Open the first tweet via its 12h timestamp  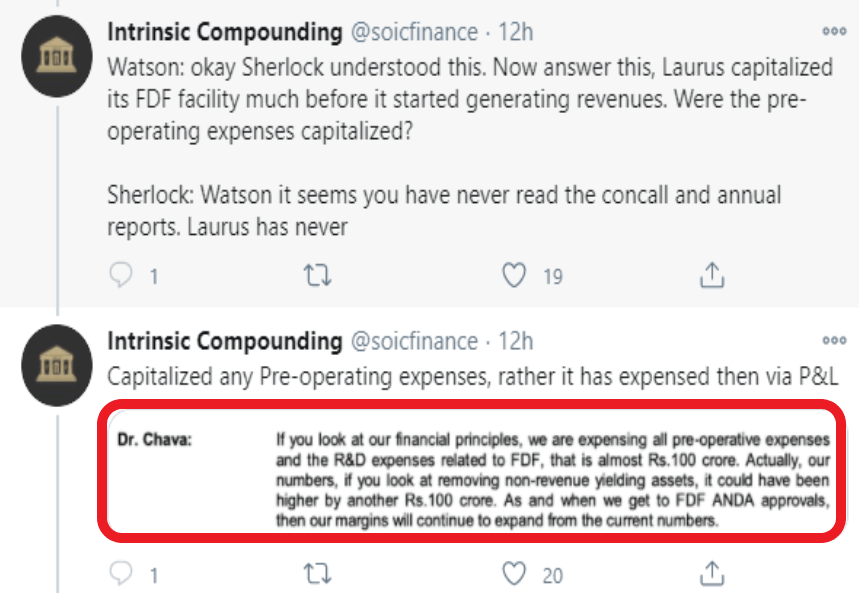pos(515,32)
